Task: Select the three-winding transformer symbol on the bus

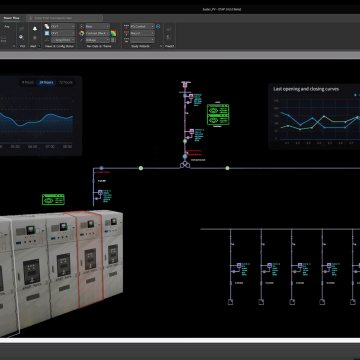Action: 184,165
